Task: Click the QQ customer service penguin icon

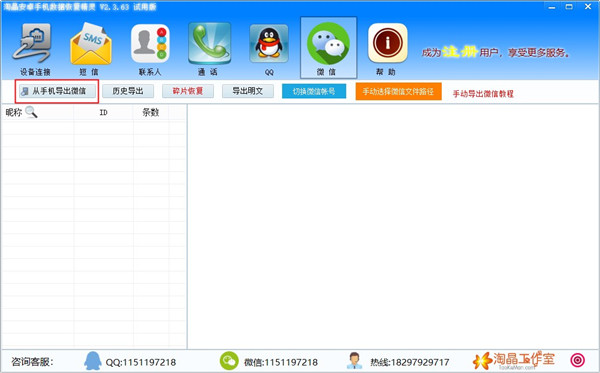Action: pos(92,361)
